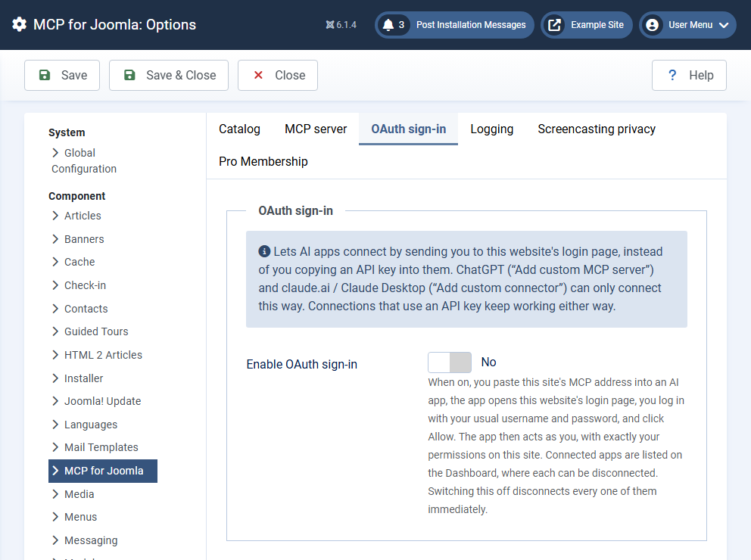Click the chevron next to Global Configuration
This screenshot has width=751, height=560.
(x=55, y=153)
